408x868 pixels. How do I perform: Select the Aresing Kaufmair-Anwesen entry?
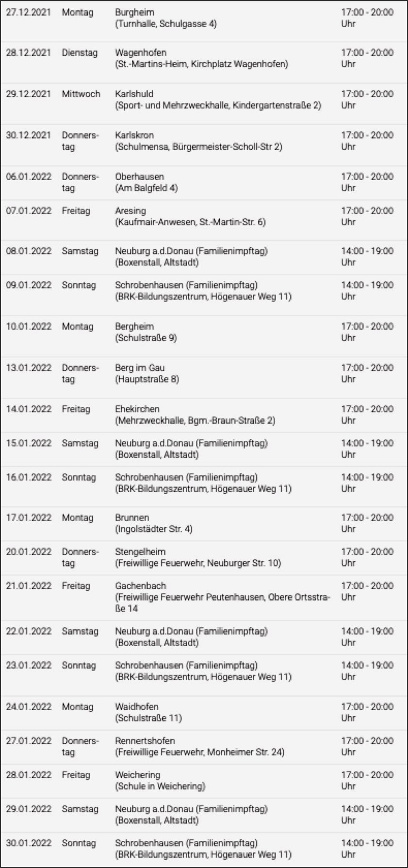click(x=190, y=217)
